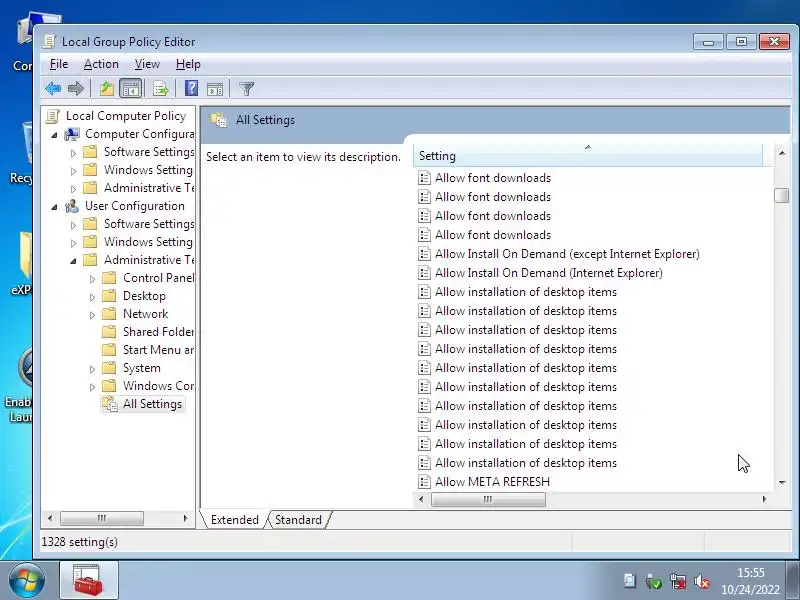Click settings list horizontal scrollbar thumb
The height and width of the screenshot is (600, 800).
tap(488, 499)
